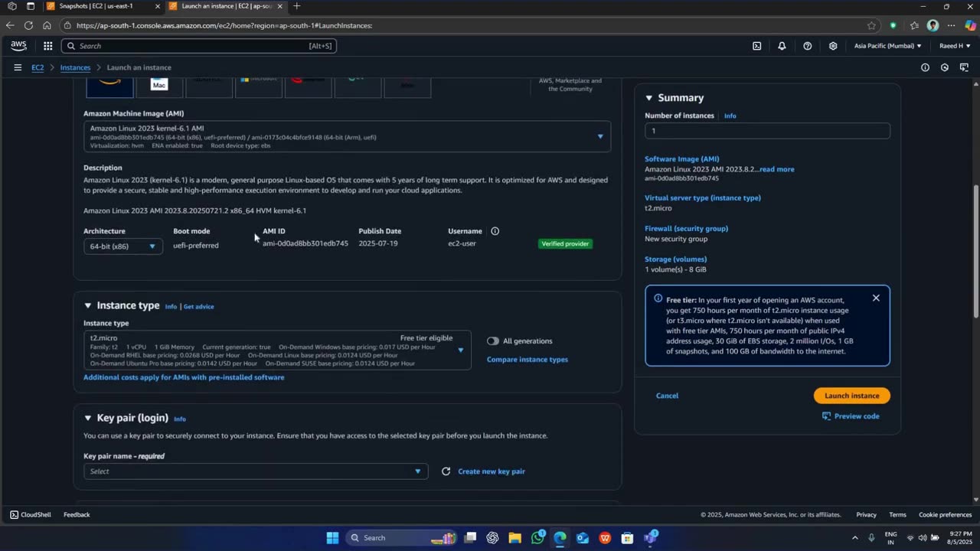Click the browser back arrow
This screenshot has height=551, width=980.
(x=10, y=25)
